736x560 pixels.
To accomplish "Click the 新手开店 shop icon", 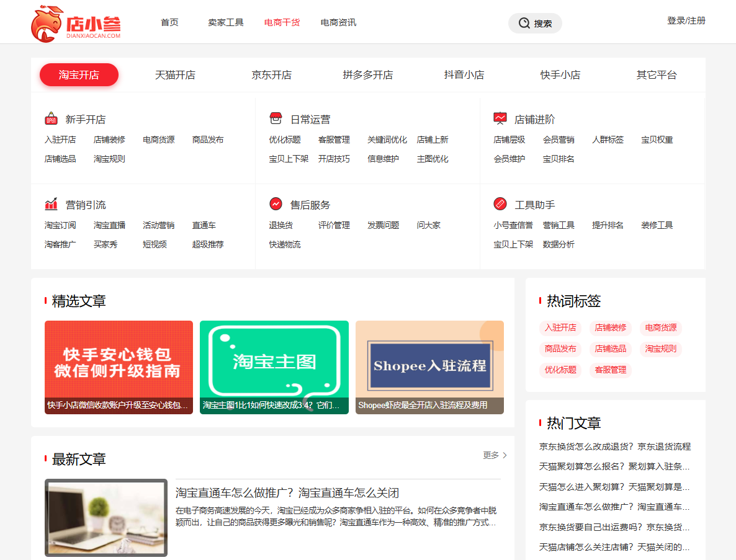I will pos(51,119).
